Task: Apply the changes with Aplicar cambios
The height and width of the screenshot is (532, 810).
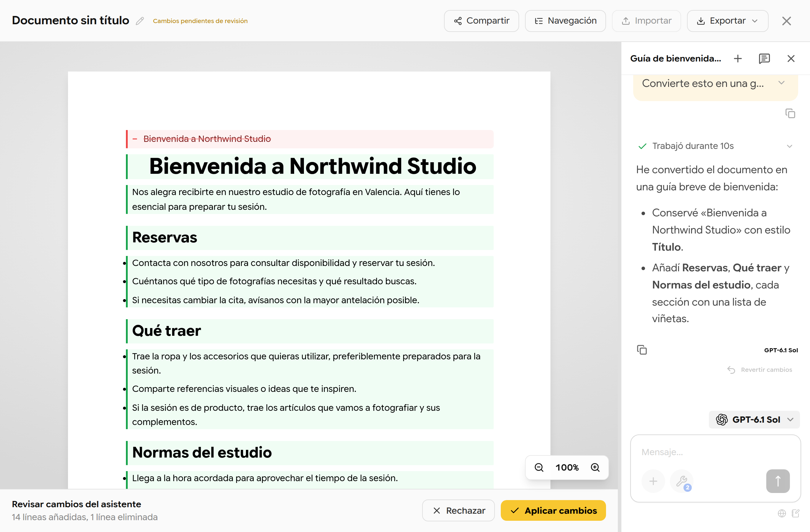Action: (x=553, y=510)
